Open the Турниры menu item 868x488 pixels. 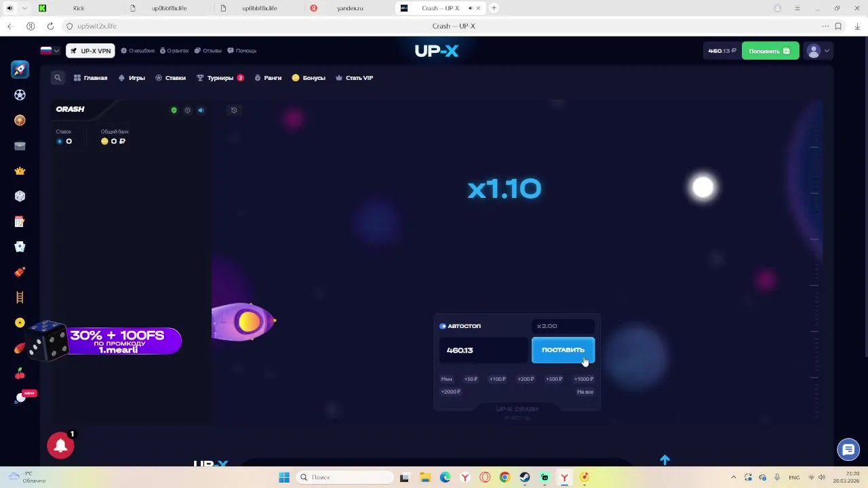tap(220, 78)
